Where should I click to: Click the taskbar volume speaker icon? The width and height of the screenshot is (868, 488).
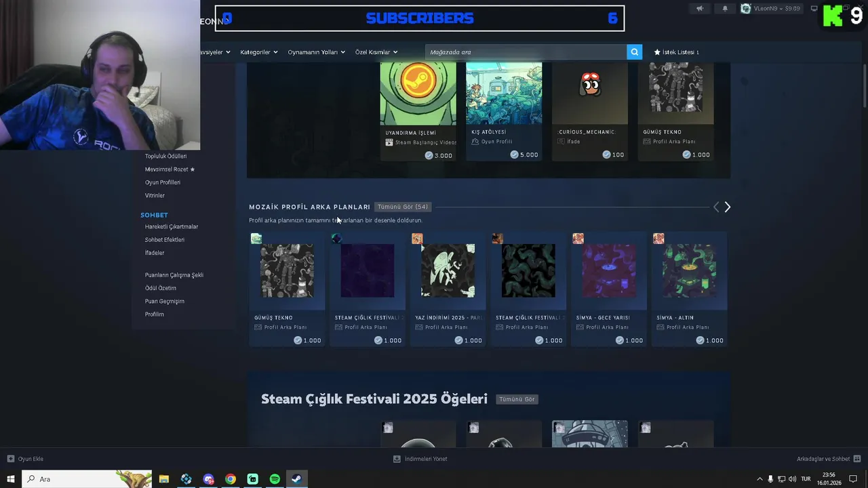pos(792,479)
